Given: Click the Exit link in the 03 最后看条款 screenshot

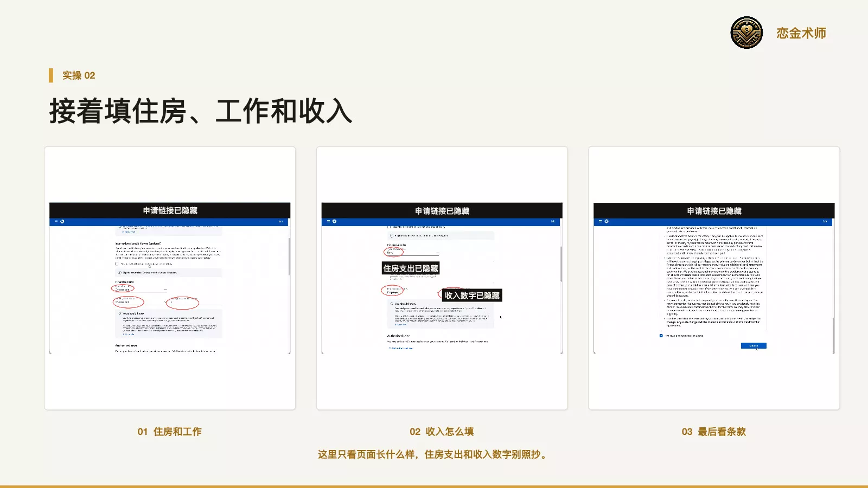Looking at the screenshot, I should tap(825, 221).
